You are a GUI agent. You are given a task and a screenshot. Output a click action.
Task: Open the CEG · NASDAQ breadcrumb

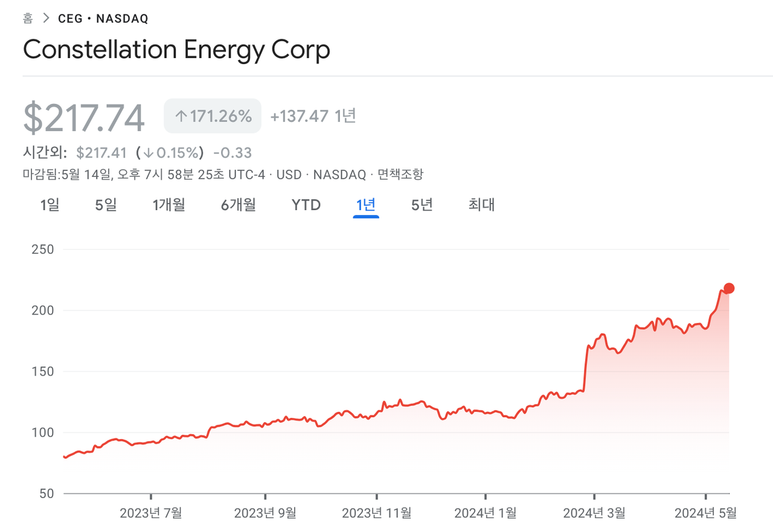tap(103, 19)
